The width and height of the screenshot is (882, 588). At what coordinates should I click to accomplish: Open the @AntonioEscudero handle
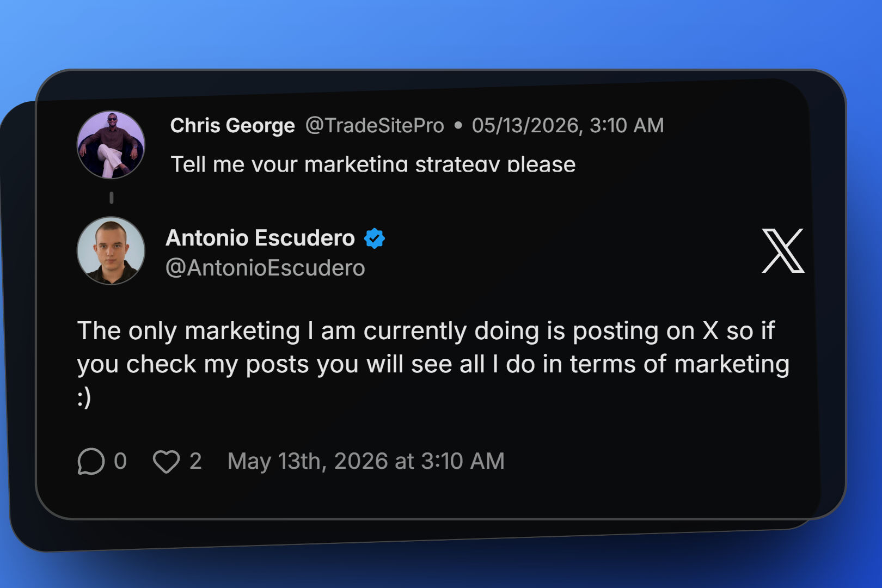pyautogui.click(x=265, y=268)
